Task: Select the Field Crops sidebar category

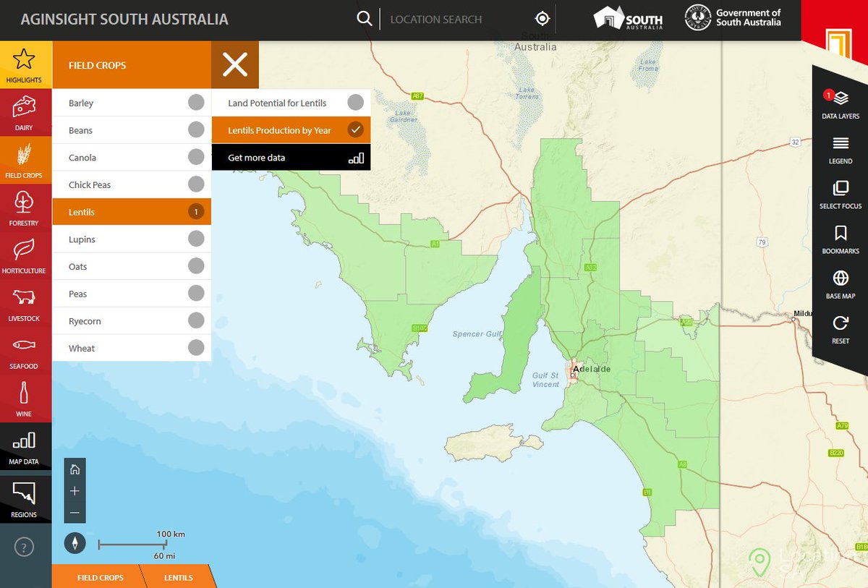Action: [25, 160]
